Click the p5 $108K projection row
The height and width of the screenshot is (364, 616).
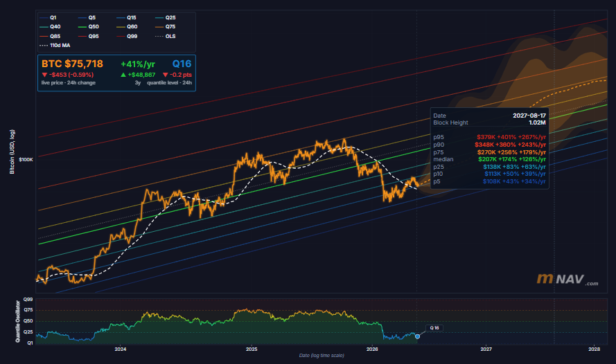click(489, 181)
